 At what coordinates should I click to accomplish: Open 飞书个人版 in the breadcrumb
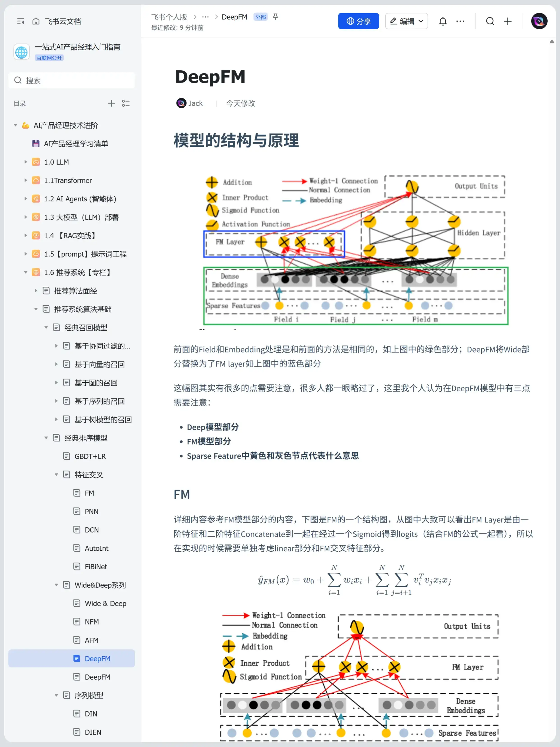coord(169,17)
